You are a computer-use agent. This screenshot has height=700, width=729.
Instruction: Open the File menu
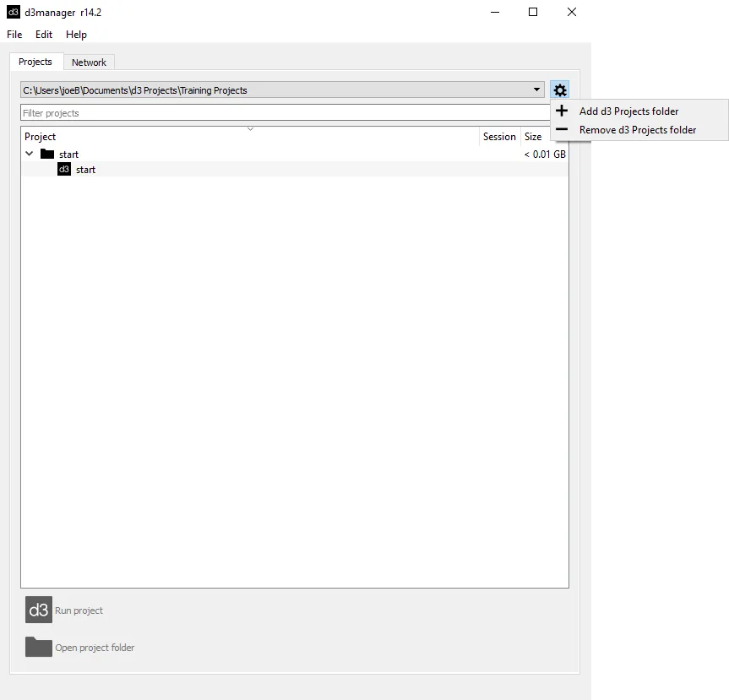14,35
